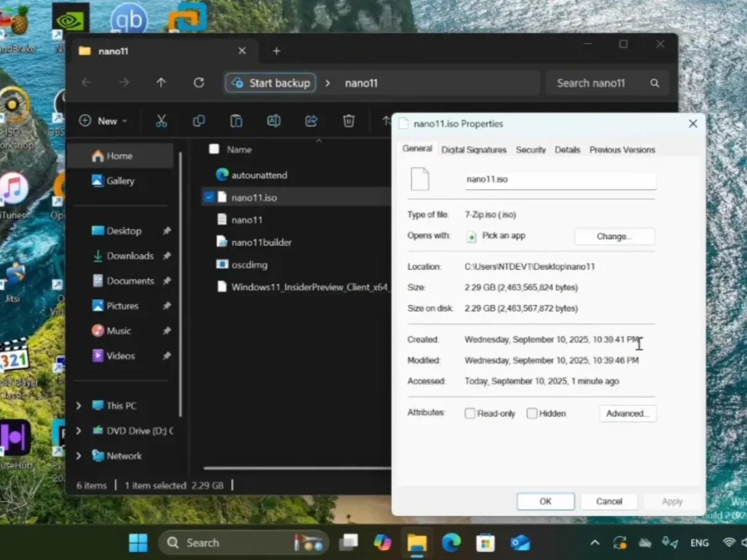The width and height of the screenshot is (747, 560).
Task: Enable the Read-only attribute checkbox
Action: (x=470, y=413)
